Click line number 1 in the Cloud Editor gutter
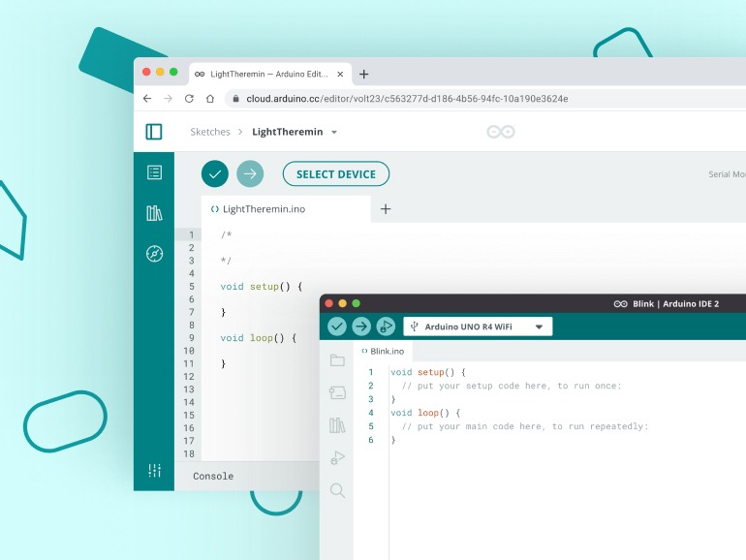The height and width of the screenshot is (560, 746). 191,234
